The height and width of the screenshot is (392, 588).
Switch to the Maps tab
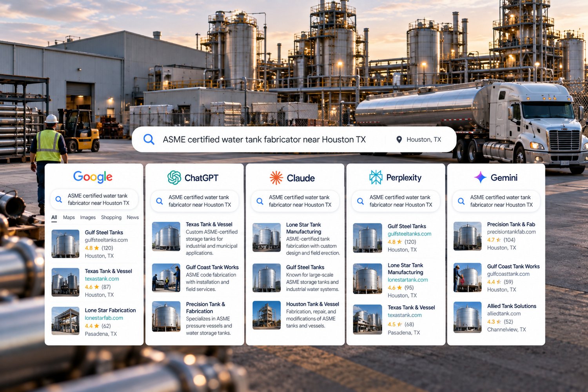click(69, 217)
